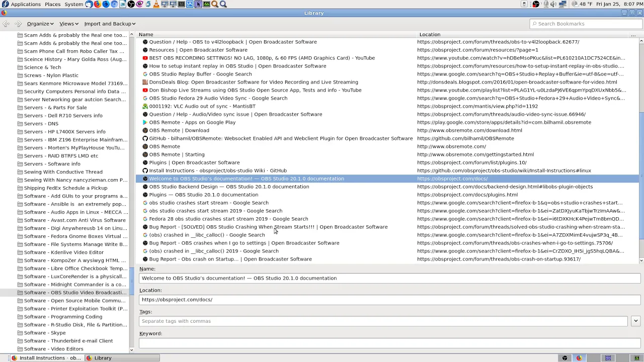Image resolution: width=644 pixels, height=362 pixels.
Task: Click the Fedora logo Applications icon
Action: point(5,4)
